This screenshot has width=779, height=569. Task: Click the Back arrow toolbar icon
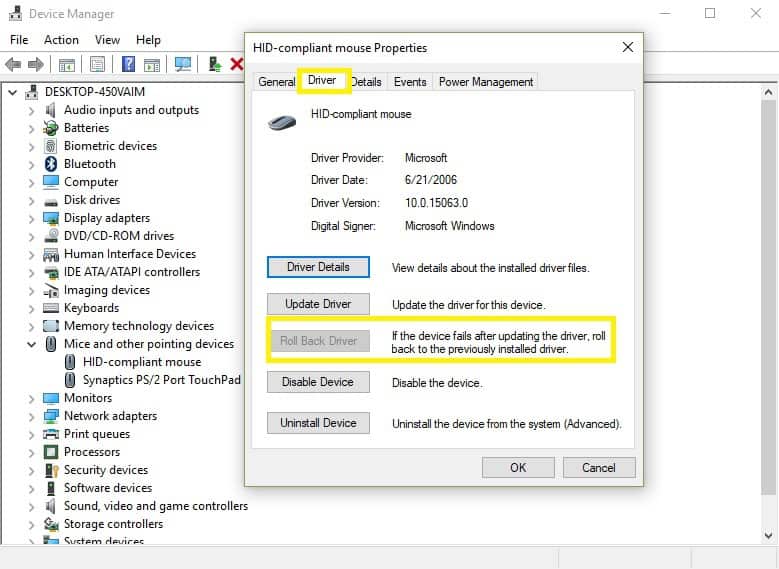tap(13, 64)
